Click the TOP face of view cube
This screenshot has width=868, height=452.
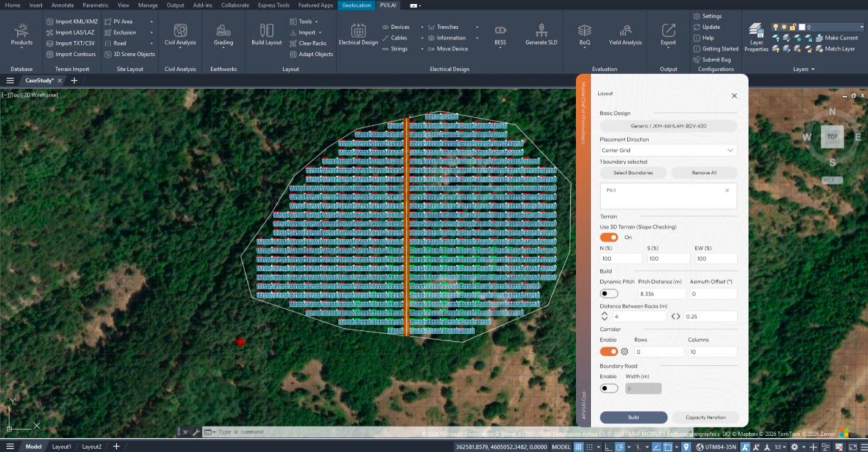(x=832, y=137)
